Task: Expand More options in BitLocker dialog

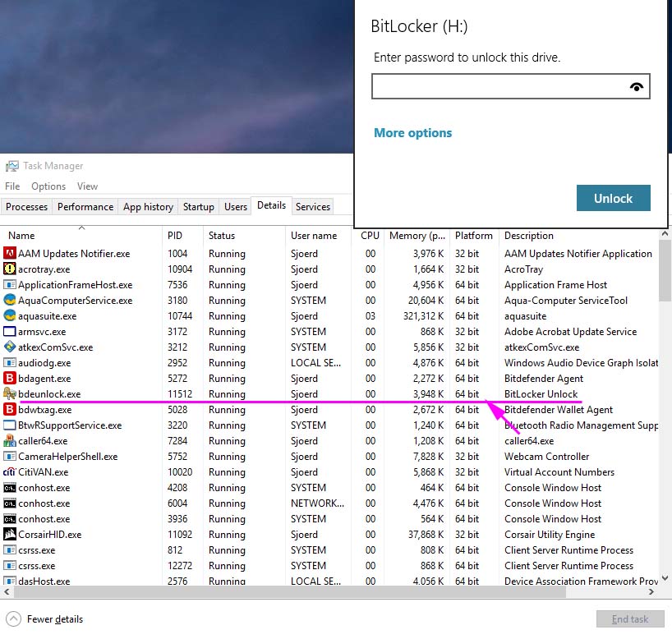Action: click(x=412, y=133)
